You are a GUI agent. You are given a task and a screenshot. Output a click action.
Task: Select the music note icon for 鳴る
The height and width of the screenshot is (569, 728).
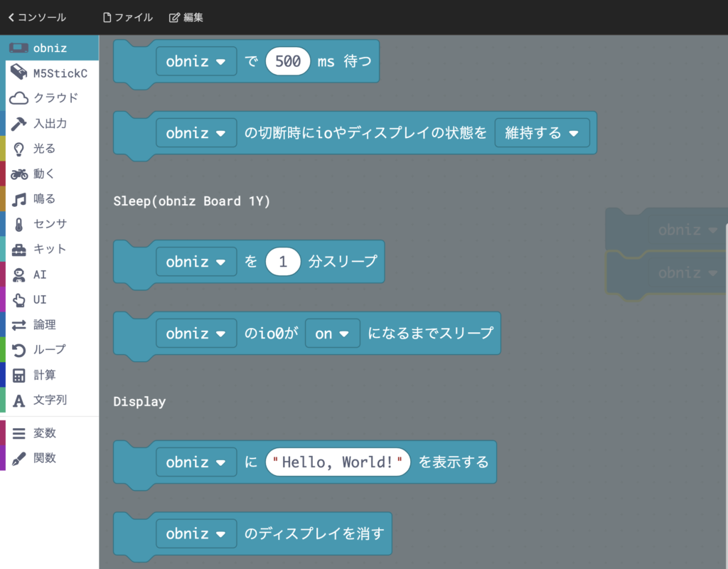point(18,200)
